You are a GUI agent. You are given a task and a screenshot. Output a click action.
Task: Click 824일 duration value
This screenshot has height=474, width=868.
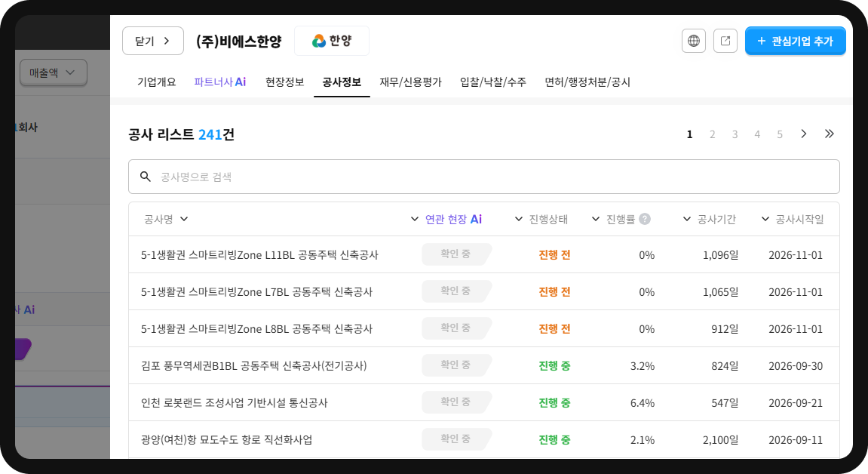(725, 366)
